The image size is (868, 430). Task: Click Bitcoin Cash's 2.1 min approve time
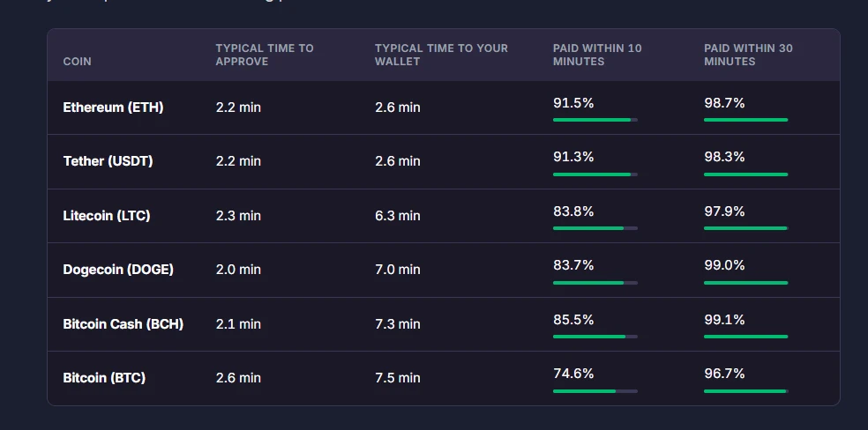238,324
